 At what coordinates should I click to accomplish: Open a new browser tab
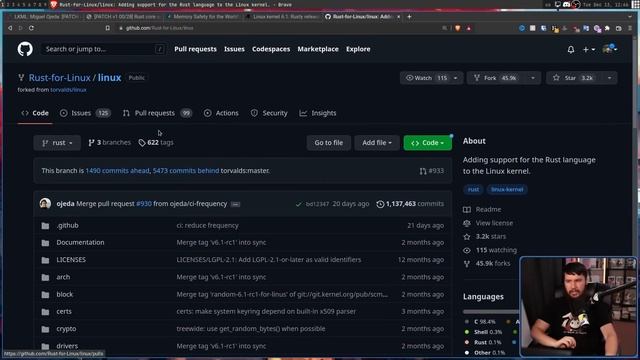tap(409, 17)
